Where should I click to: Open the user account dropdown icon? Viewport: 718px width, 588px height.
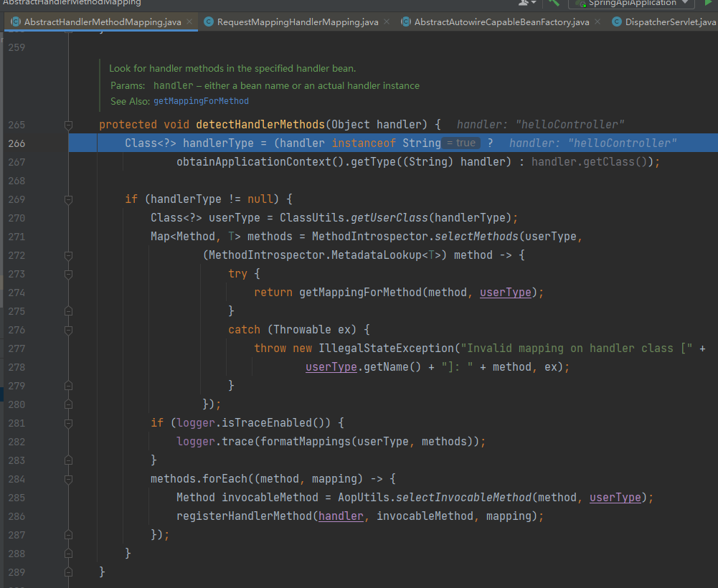pos(527,3)
